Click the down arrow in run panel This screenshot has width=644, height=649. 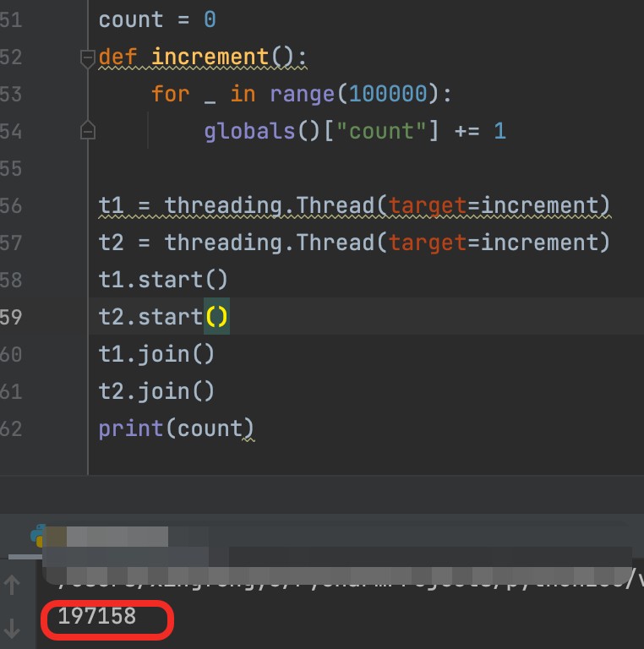click(12, 629)
